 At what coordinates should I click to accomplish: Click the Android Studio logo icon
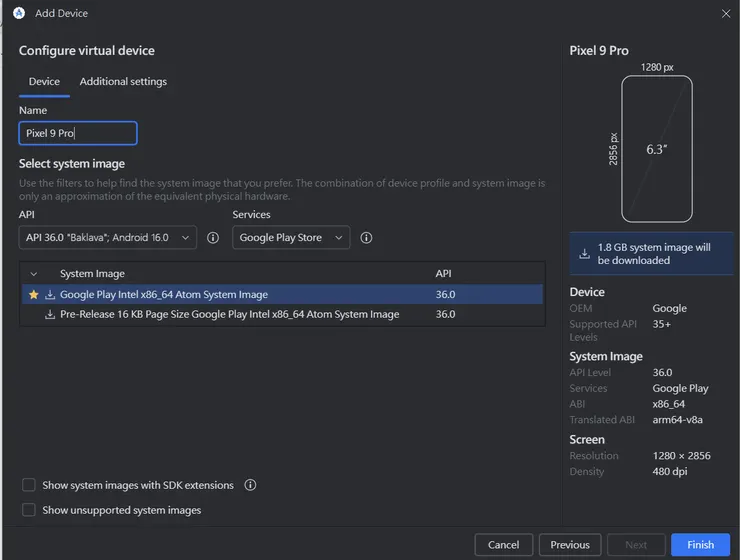pos(19,13)
